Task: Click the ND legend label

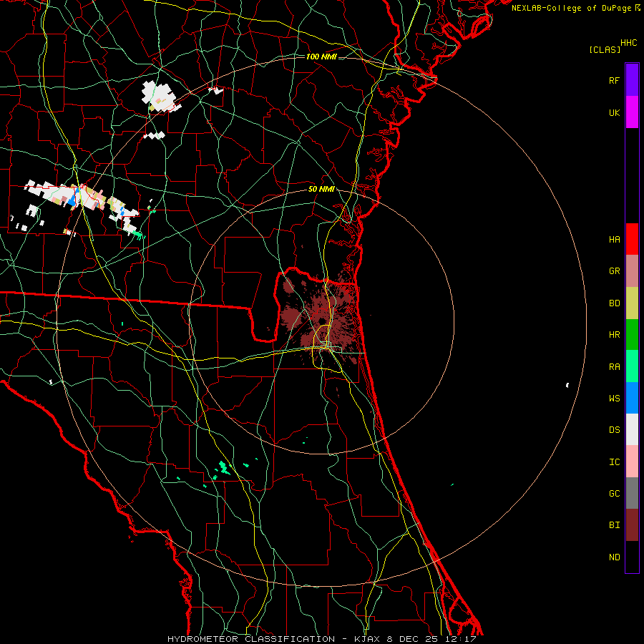Action: pyautogui.click(x=614, y=557)
